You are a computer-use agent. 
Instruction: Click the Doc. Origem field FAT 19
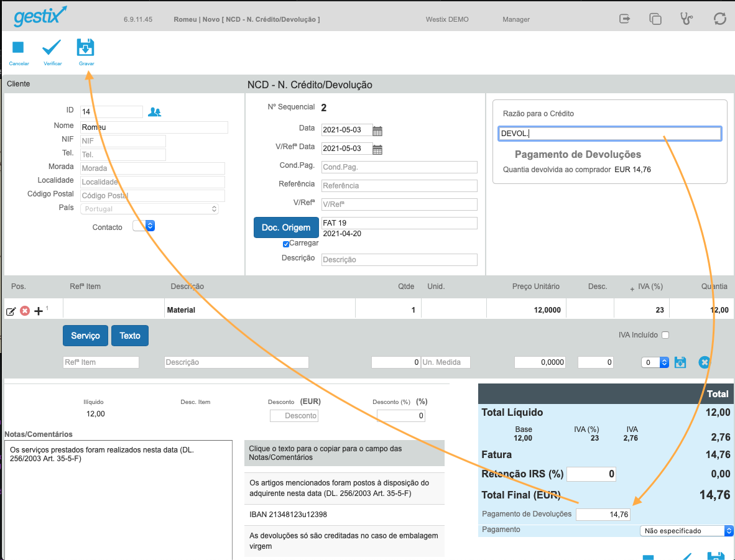[x=399, y=223]
